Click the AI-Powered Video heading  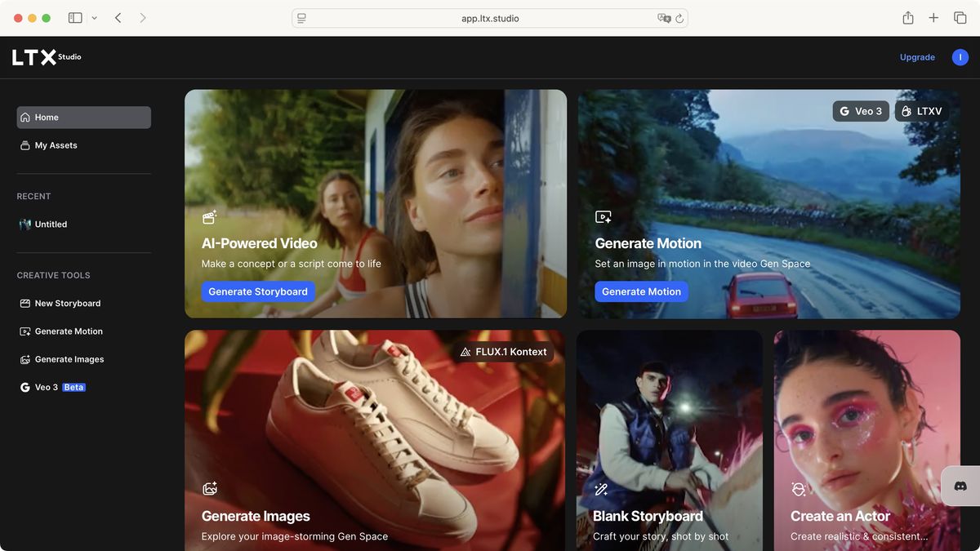(260, 243)
